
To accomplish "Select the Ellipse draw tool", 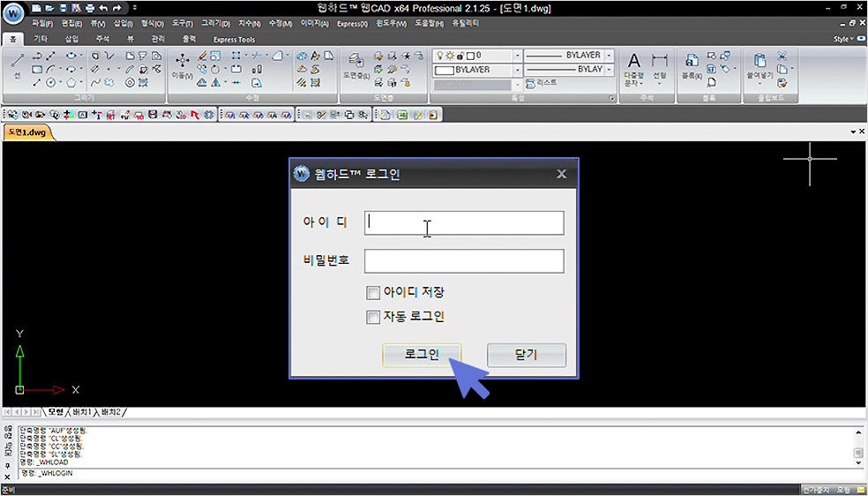I will [x=71, y=56].
